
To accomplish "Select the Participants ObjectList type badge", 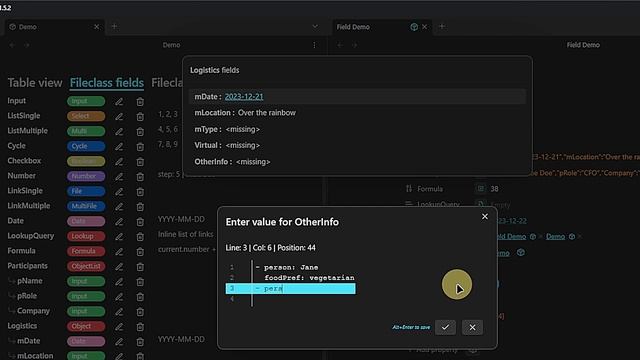I will click(86, 267).
